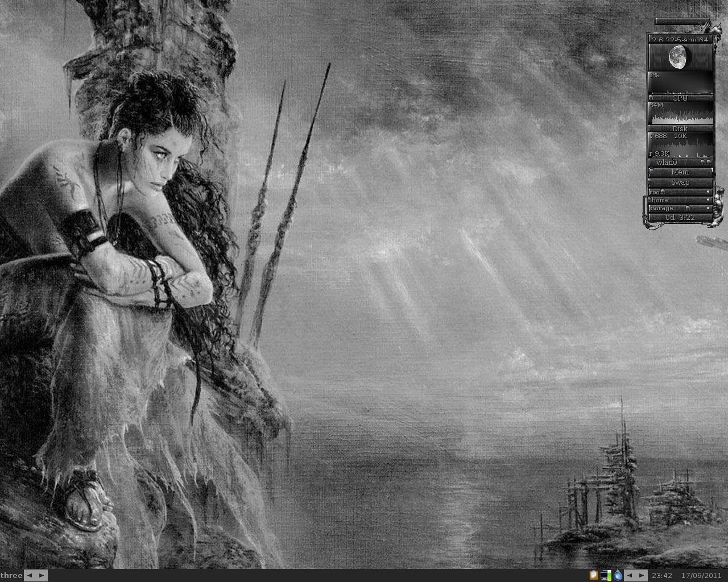Click the network monitor tray icon
The height and width of the screenshot is (582, 728).
(606, 575)
